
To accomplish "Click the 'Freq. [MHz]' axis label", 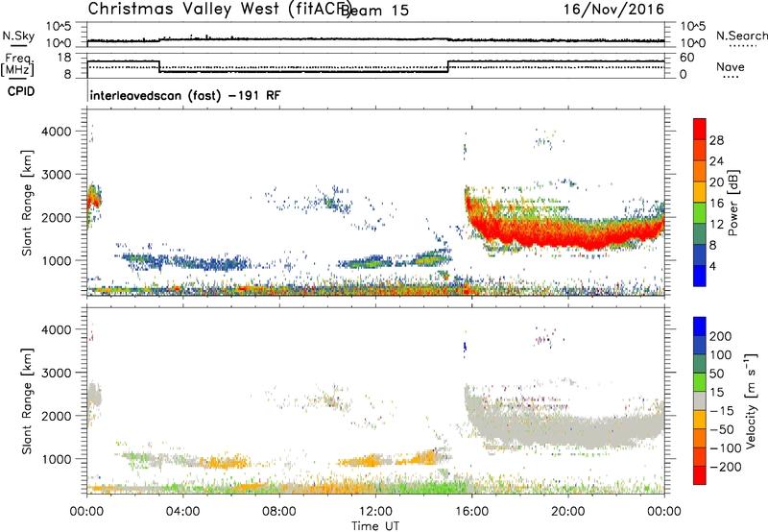I will pos(17,64).
